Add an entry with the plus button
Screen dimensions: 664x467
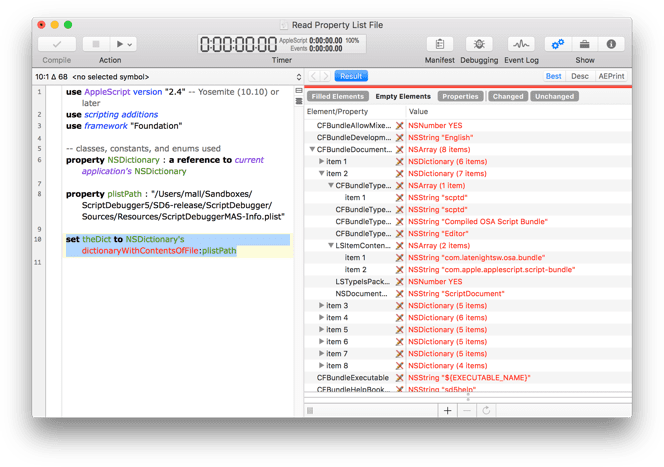(x=447, y=411)
